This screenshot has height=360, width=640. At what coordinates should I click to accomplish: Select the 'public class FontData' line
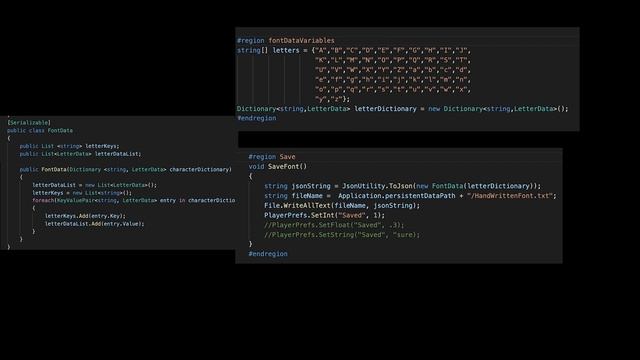(x=40, y=131)
